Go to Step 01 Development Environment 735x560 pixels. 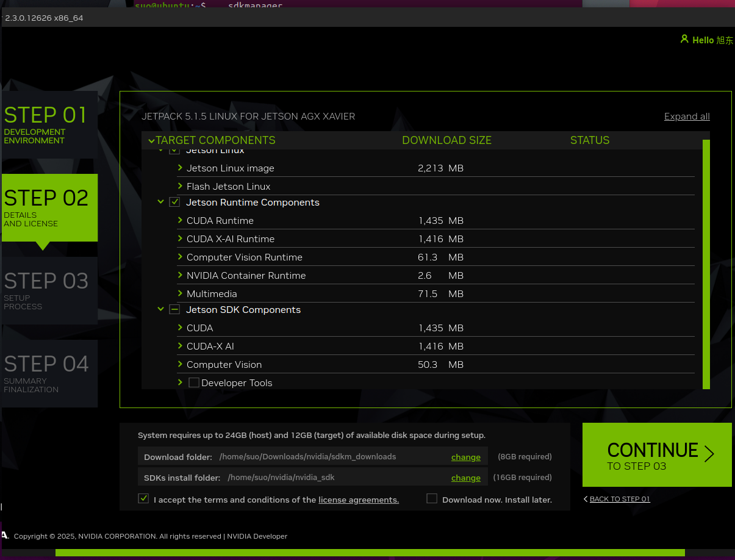point(49,125)
